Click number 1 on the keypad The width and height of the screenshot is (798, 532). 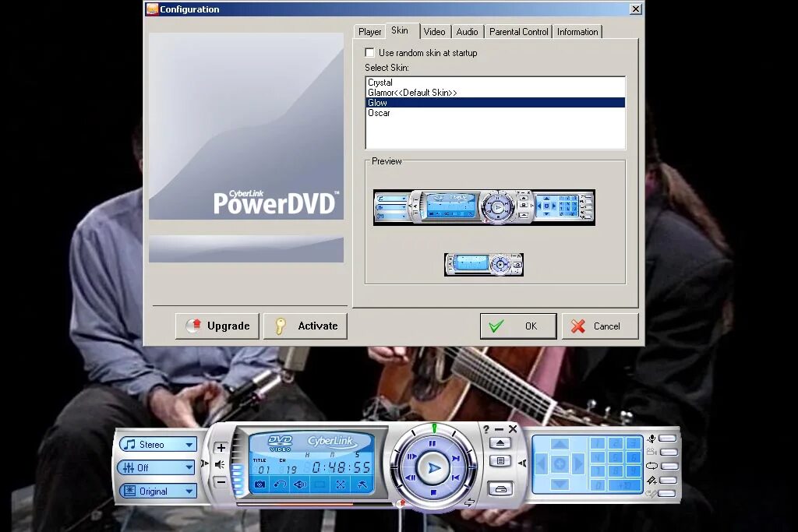coord(598,443)
